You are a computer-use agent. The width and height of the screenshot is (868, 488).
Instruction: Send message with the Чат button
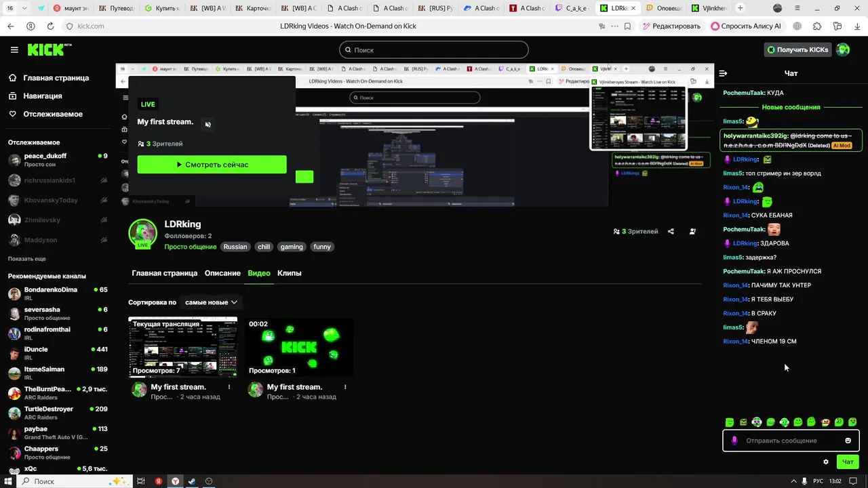[x=848, y=462]
